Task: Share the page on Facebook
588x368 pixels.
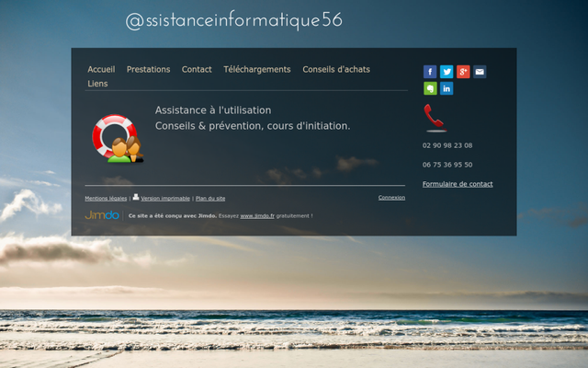Action: [430, 72]
